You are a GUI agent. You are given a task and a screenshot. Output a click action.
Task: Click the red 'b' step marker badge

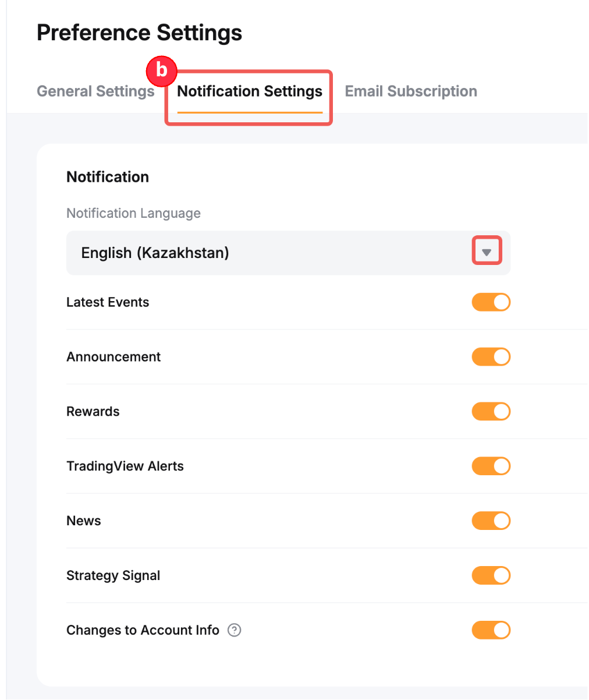[161, 70]
